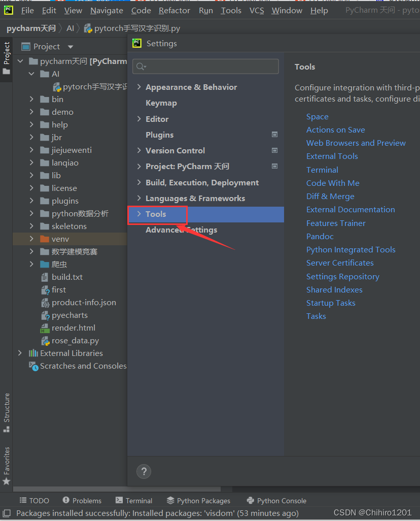420x521 pixels.
Task: Click the product-info.json file icon
Action: 45,303
